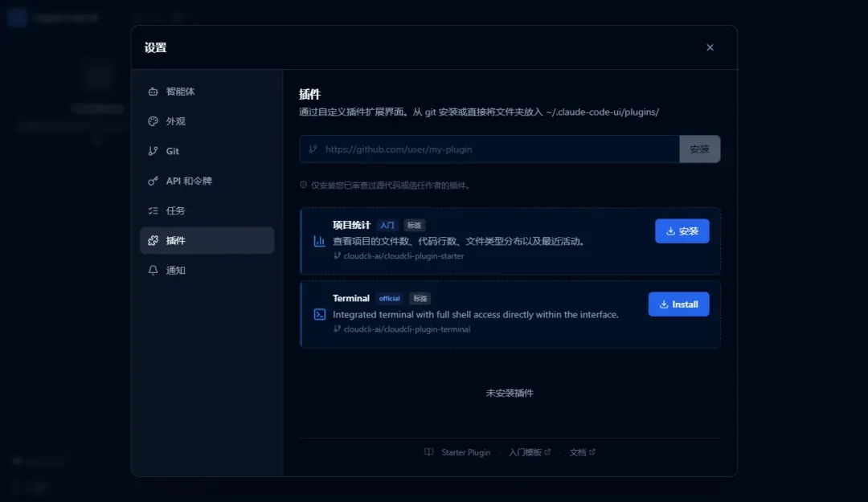Click the branch icon beside Git in sidebar

pyautogui.click(x=153, y=151)
